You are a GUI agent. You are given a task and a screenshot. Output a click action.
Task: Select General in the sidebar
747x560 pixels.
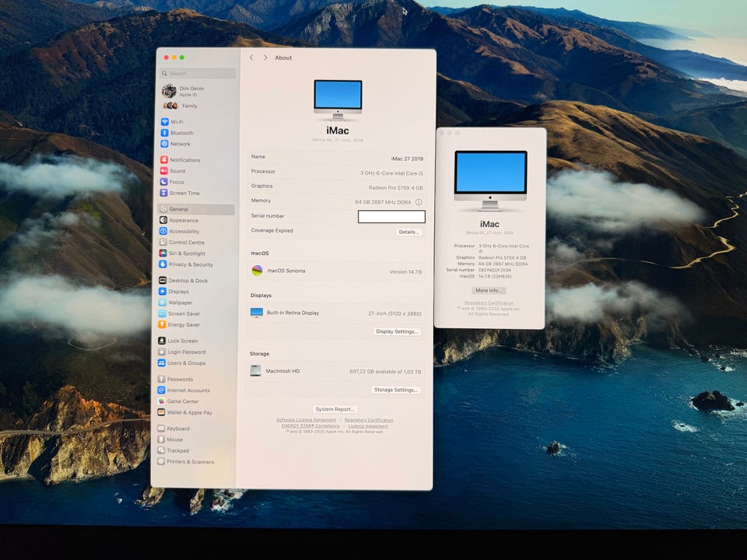[x=196, y=209]
